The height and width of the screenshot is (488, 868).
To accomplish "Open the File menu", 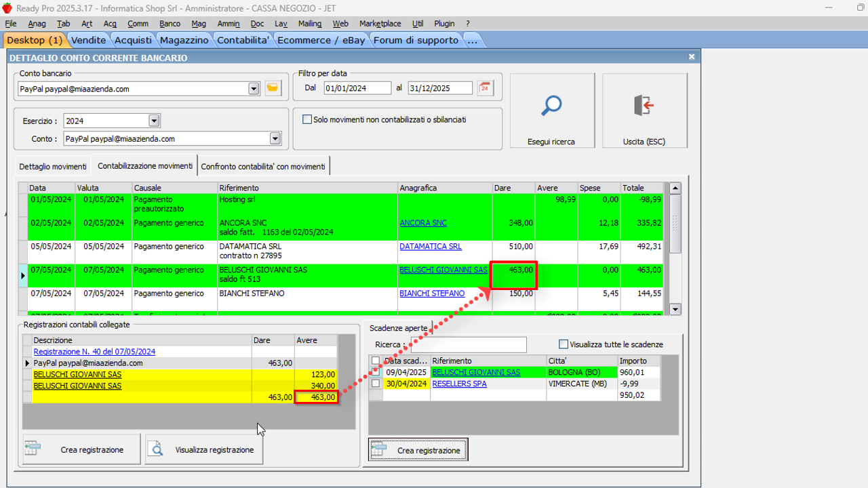I will [x=11, y=23].
